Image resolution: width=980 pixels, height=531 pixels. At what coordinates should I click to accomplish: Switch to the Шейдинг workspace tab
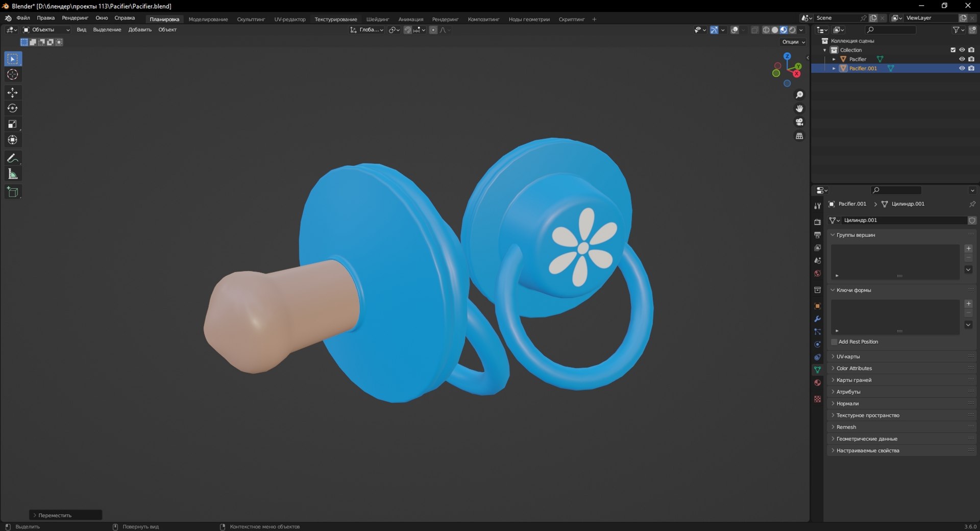click(x=378, y=19)
